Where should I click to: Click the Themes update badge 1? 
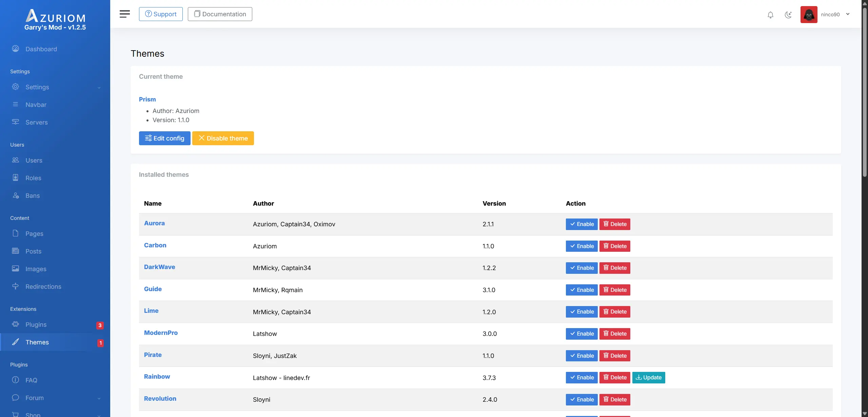point(100,343)
